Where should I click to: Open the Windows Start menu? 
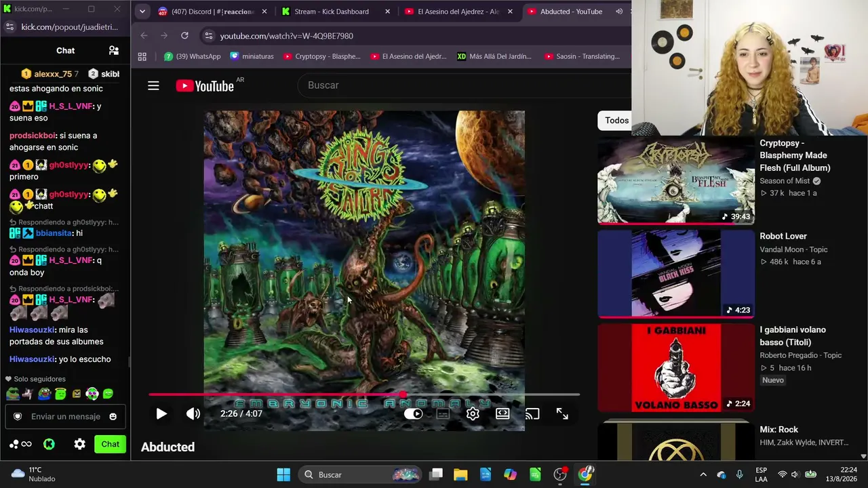pos(283,474)
